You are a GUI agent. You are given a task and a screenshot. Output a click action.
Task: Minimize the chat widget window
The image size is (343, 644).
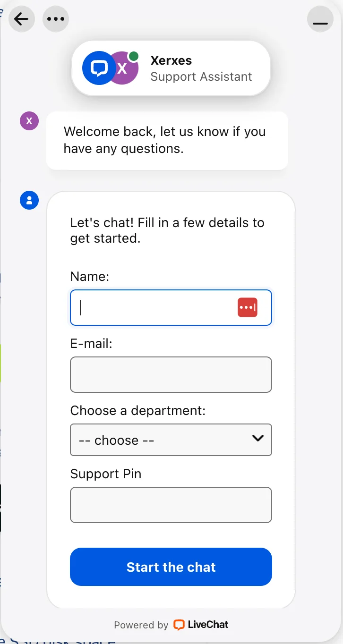click(320, 19)
